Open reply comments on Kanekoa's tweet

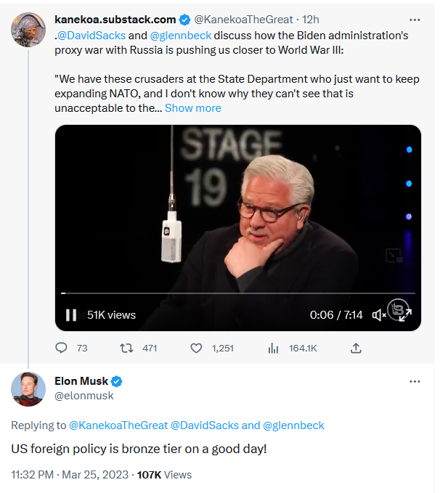[61, 348]
